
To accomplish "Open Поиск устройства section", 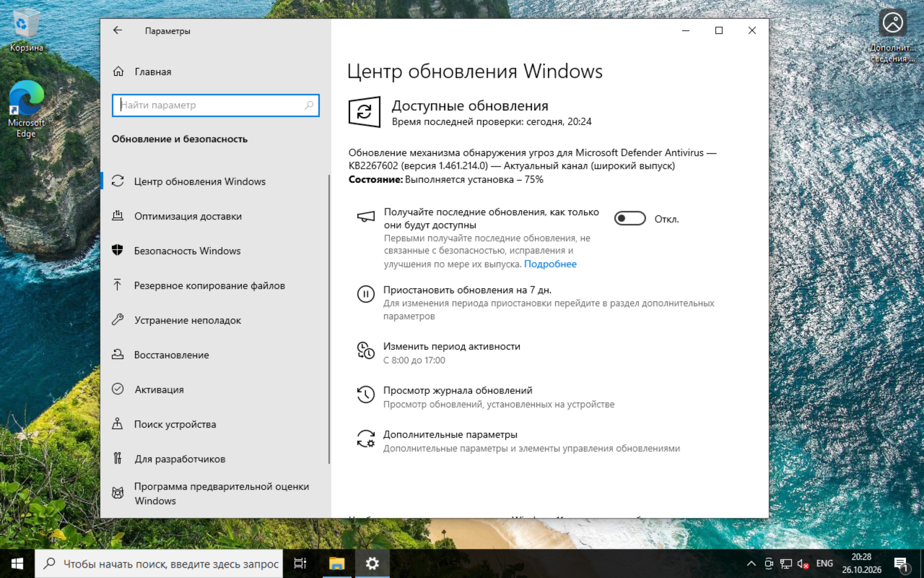I will [x=215, y=424].
